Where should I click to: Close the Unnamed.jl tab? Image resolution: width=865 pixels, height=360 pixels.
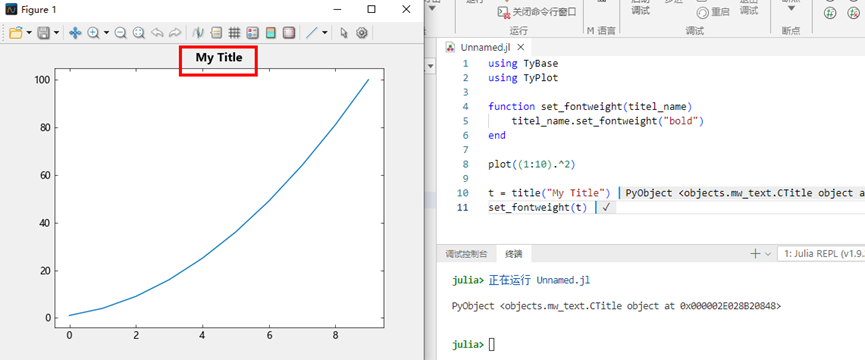pyautogui.click(x=520, y=47)
